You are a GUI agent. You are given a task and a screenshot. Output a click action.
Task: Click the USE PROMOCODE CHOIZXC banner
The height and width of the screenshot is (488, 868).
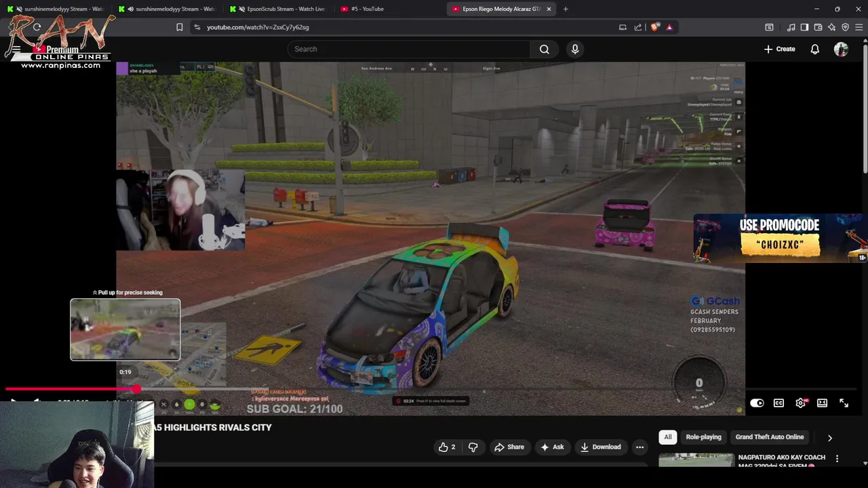[778, 238]
